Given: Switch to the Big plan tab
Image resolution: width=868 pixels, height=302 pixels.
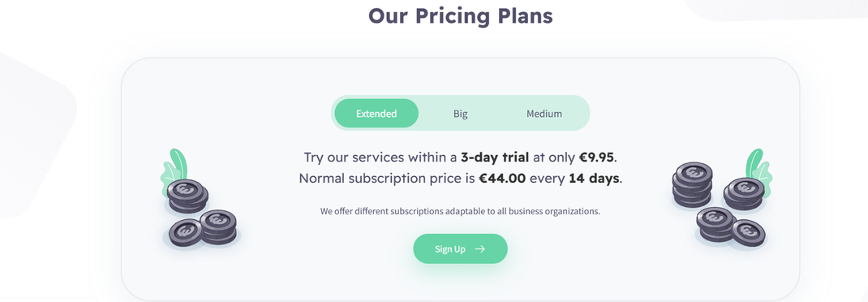Looking at the screenshot, I should pyautogui.click(x=461, y=113).
